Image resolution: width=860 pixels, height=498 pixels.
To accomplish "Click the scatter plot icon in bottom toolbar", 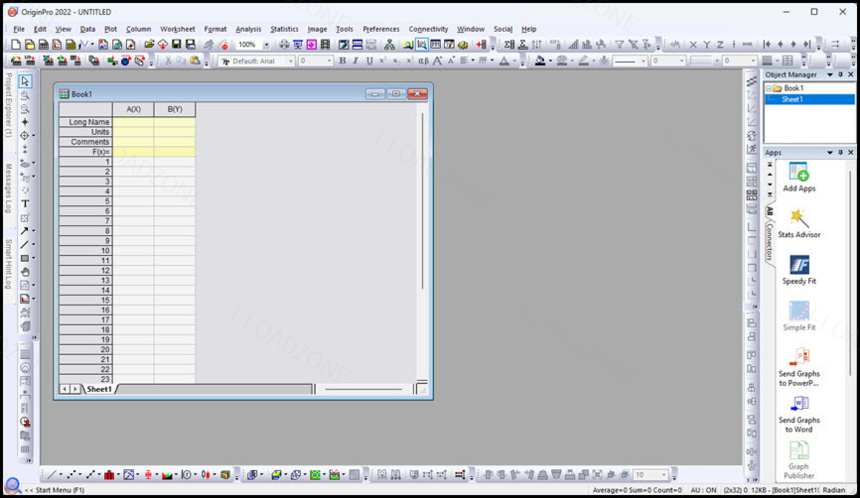I will coord(71,474).
